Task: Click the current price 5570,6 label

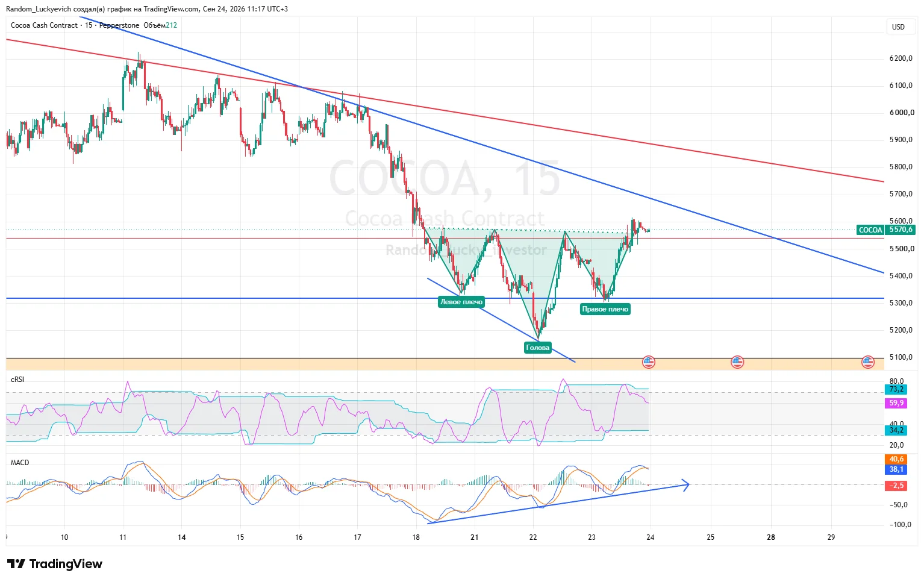Action: click(901, 230)
